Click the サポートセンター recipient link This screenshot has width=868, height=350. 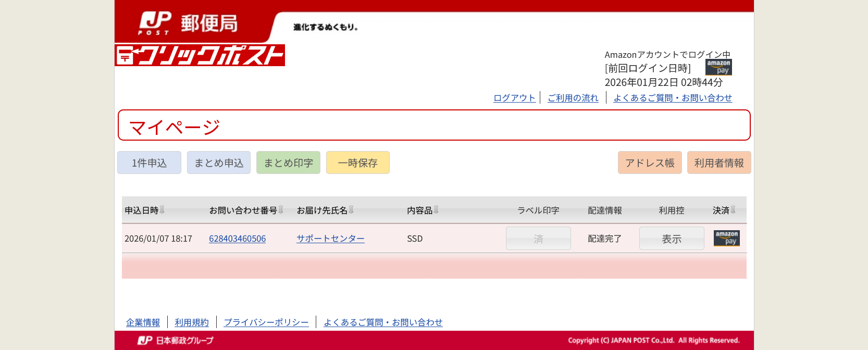tap(330, 239)
